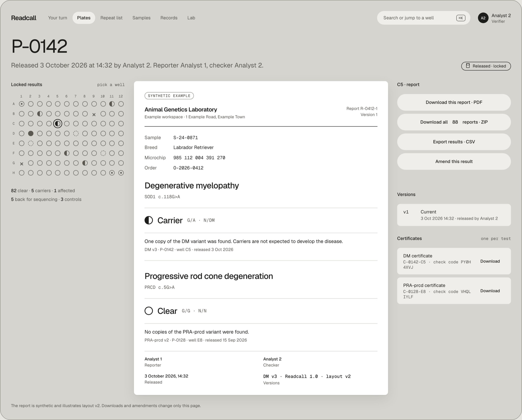522x420 pixels.
Task: Switch to the Plates tab
Action: [84, 18]
